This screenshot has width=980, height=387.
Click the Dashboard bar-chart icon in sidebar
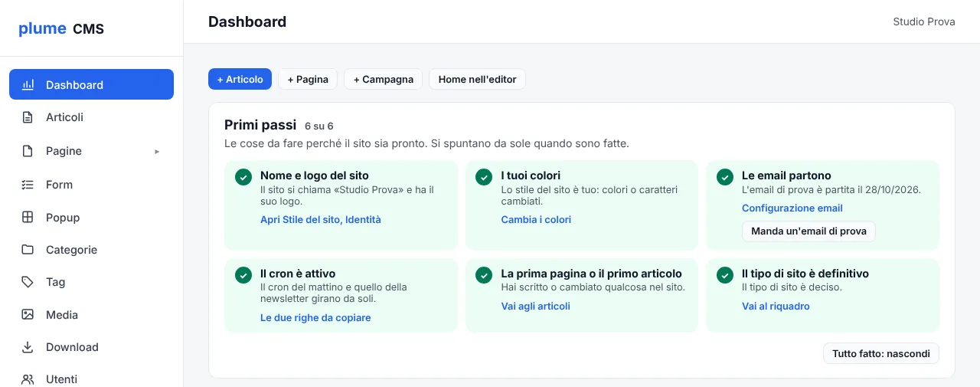coord(28,84)
